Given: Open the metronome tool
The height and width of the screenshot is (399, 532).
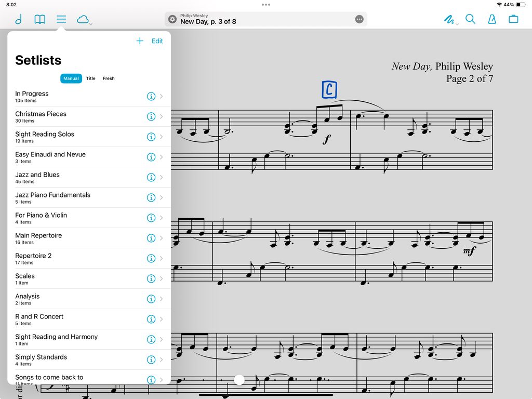Looking at the screenshot, I should click(x=491, y=20).
